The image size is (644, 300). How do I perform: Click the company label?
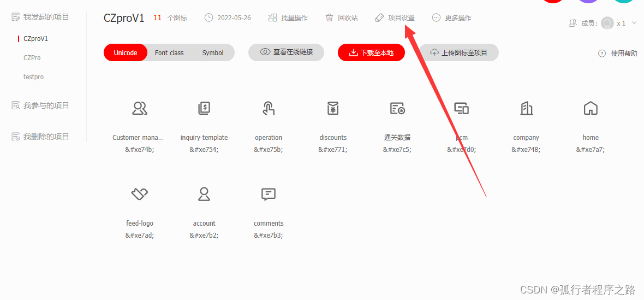click(x=526, y=138)
